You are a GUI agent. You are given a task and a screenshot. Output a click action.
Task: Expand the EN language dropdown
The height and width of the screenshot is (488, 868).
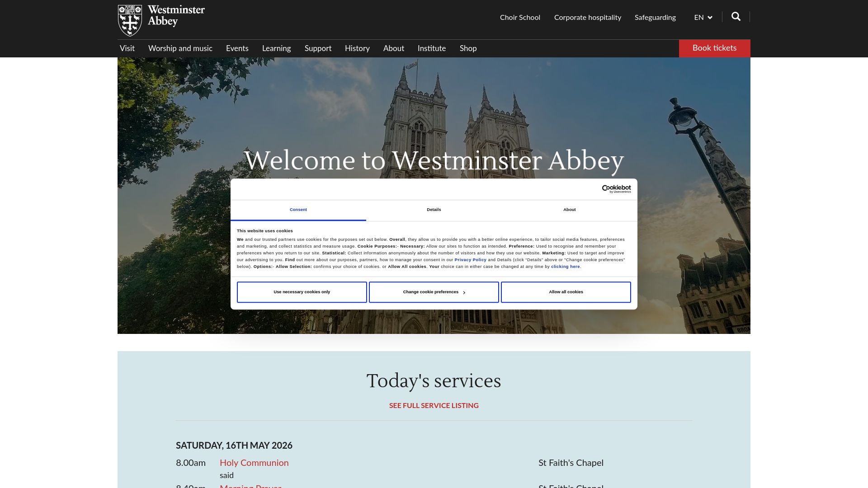tap(703, 18)
